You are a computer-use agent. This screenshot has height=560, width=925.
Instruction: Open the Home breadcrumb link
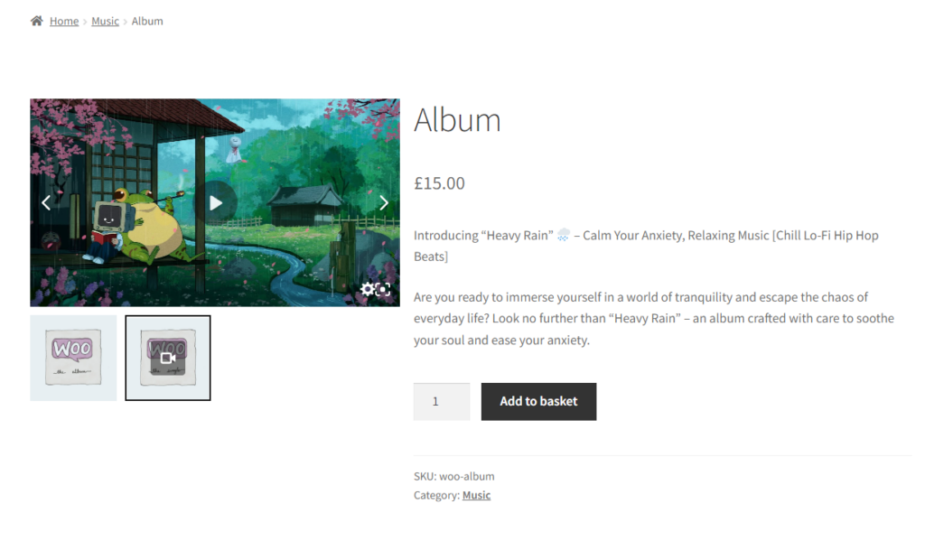point(64,22)
